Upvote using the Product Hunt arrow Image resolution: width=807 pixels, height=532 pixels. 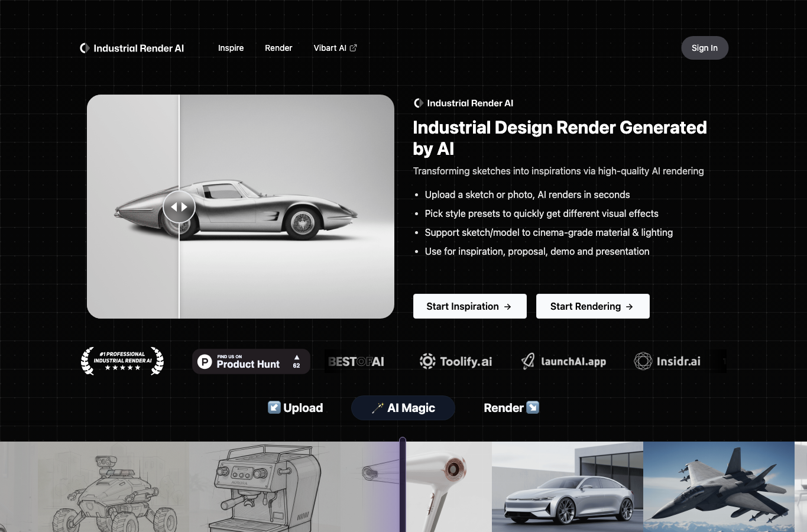coord(297,361)
